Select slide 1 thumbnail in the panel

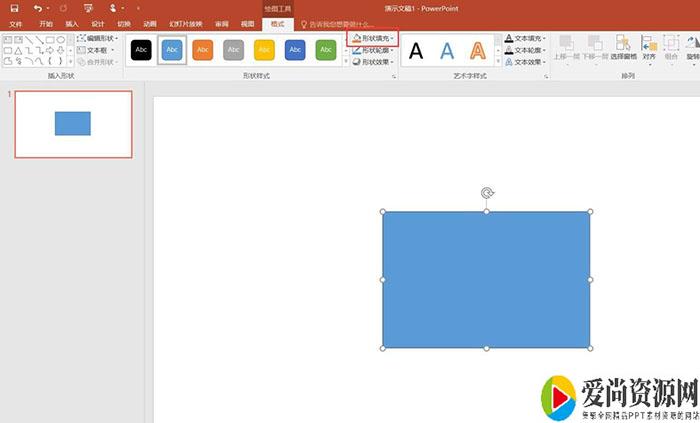[x=73, y=124]
